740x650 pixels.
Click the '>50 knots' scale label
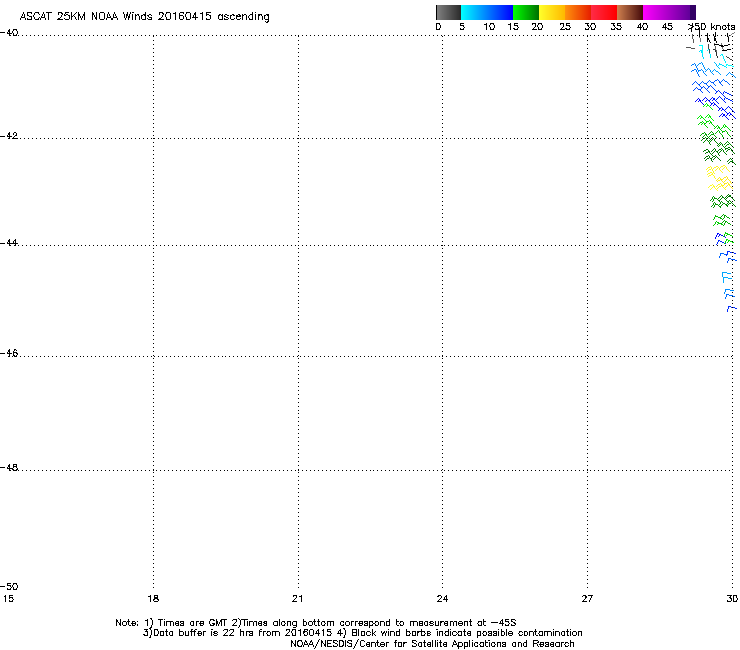pyautogui.click(x=712, y=27)
